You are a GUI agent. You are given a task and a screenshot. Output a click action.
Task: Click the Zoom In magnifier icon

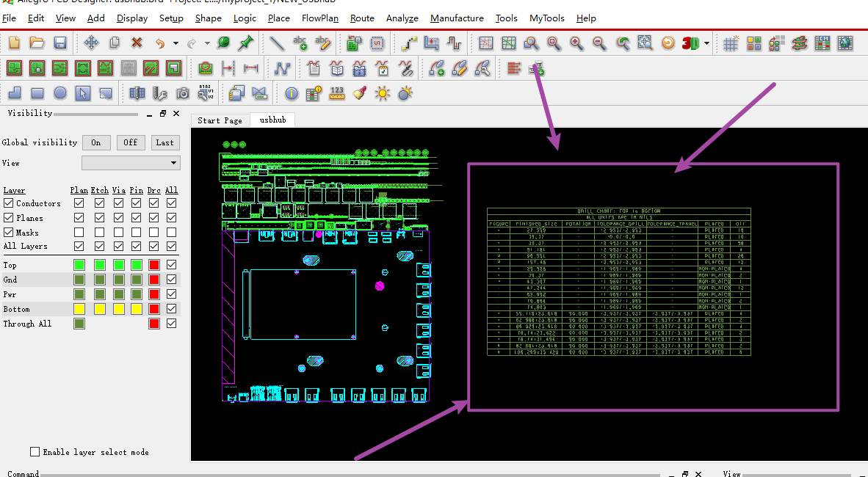point(576,43)
